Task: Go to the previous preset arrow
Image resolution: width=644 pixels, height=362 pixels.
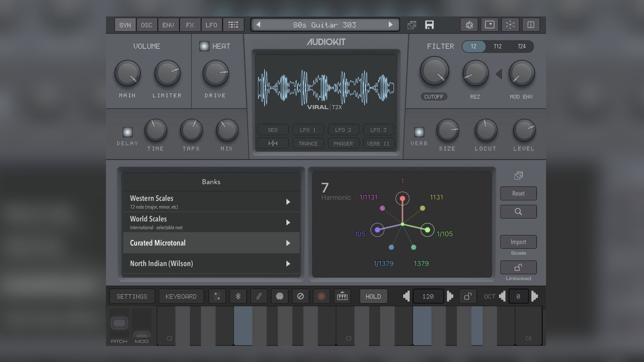Action: (x=258, y=24)
